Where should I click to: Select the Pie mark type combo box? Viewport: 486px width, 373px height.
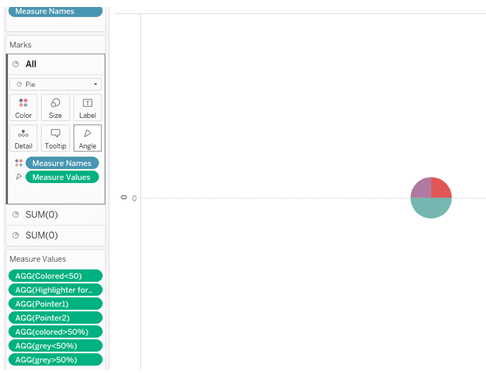(55, 84)
